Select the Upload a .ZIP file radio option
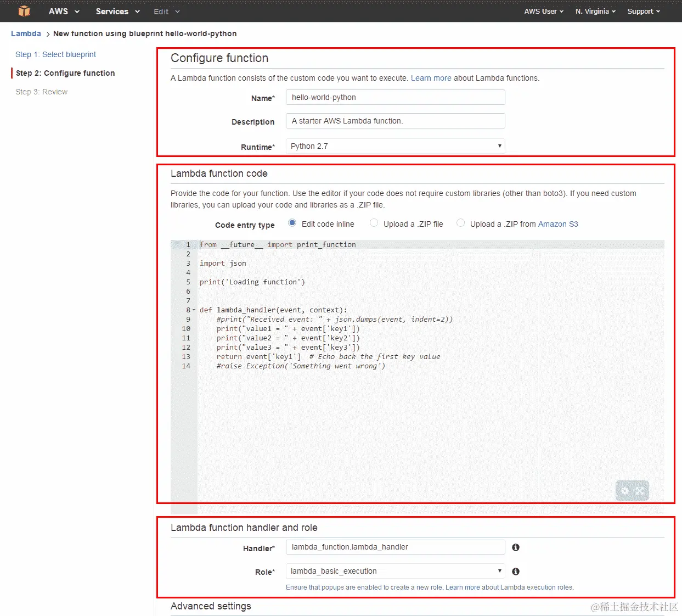Image resolution: width=682 pixels, height=616 pixels. 374,223
